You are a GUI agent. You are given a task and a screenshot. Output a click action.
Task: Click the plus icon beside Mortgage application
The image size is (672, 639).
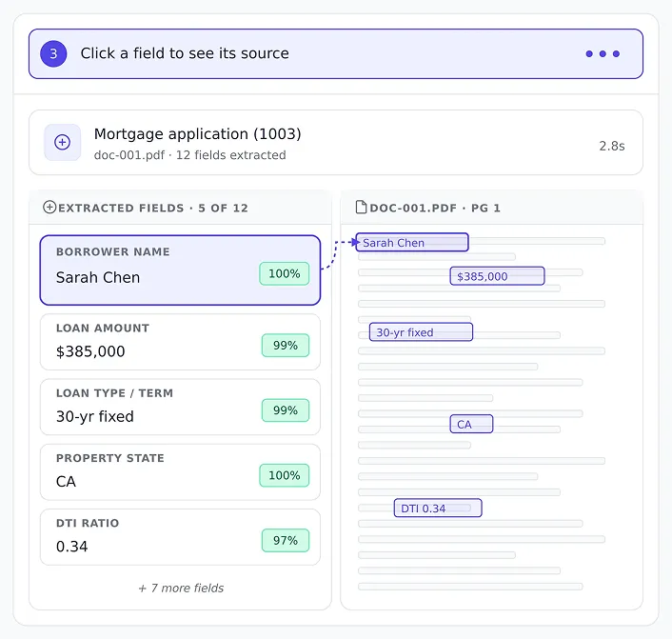click(62, 142)
